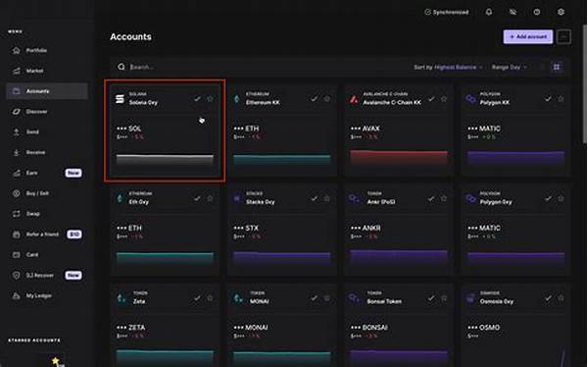Click the Ethereum logo on Ethereum KK card
Viewport: 588px width, 367px height.
pos(236,99)
